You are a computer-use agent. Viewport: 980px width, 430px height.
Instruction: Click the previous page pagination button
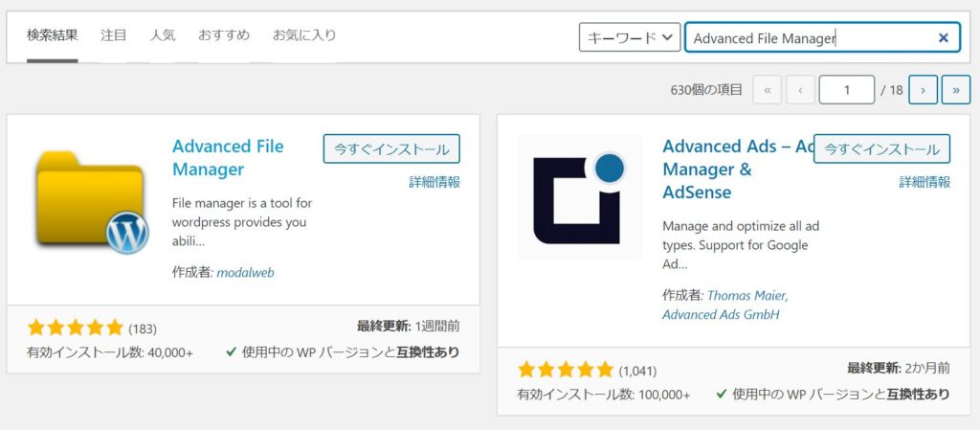801,90
